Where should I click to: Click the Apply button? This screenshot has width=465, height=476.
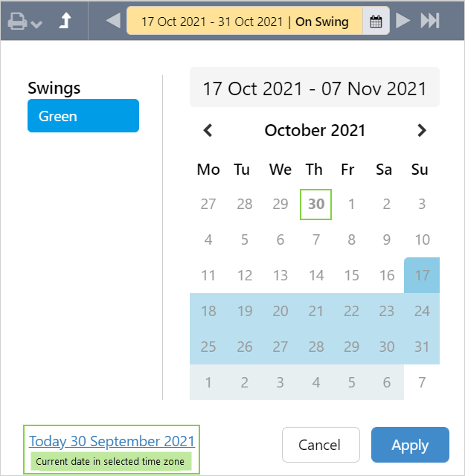tap(410, 445)
